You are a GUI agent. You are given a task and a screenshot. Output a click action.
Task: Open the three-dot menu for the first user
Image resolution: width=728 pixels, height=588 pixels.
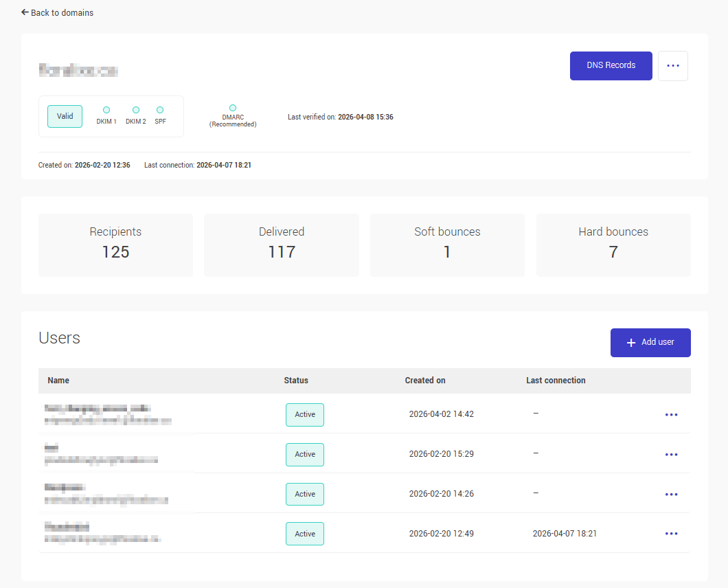pyautogui.click(x=671, y=414)
